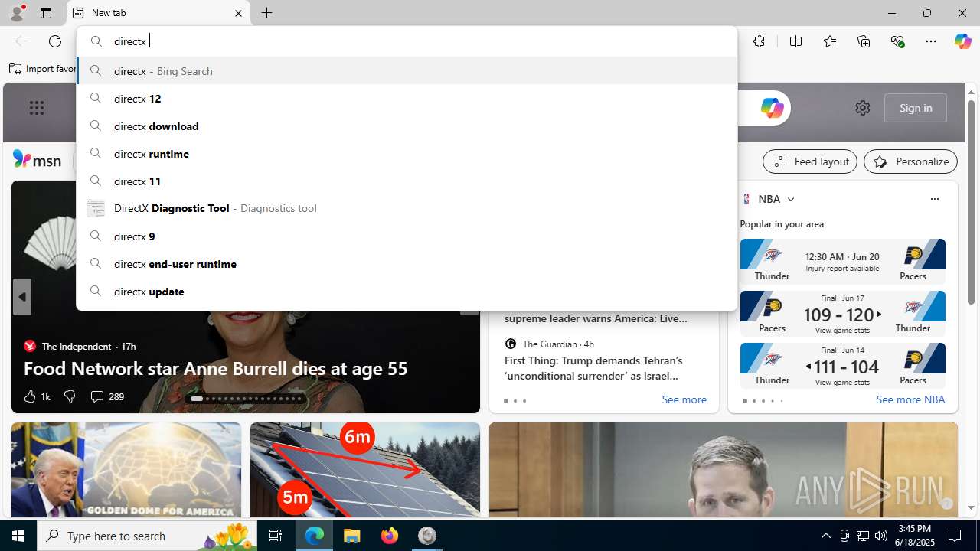Open a new tab with plus button

click(266, 13)
